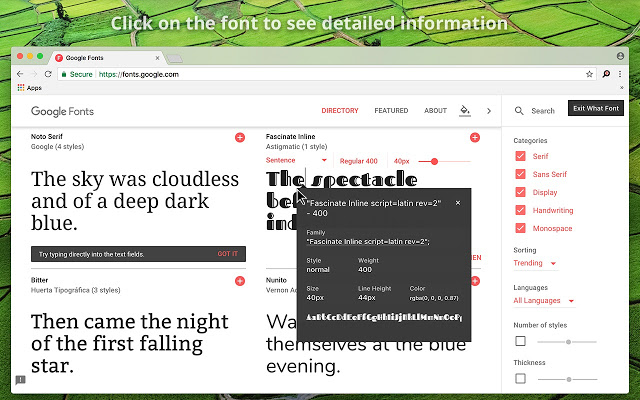The width and height of the screenshot is (640, 400).
Task: Click the popup alphabet preview strip
Action: [384, 317]
